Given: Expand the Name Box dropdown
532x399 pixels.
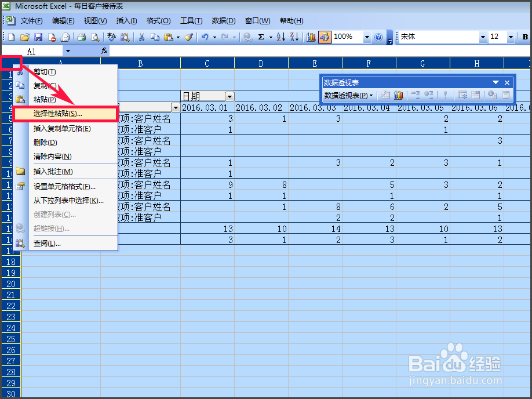Looking at the screenshot, I should click(68, 51).
